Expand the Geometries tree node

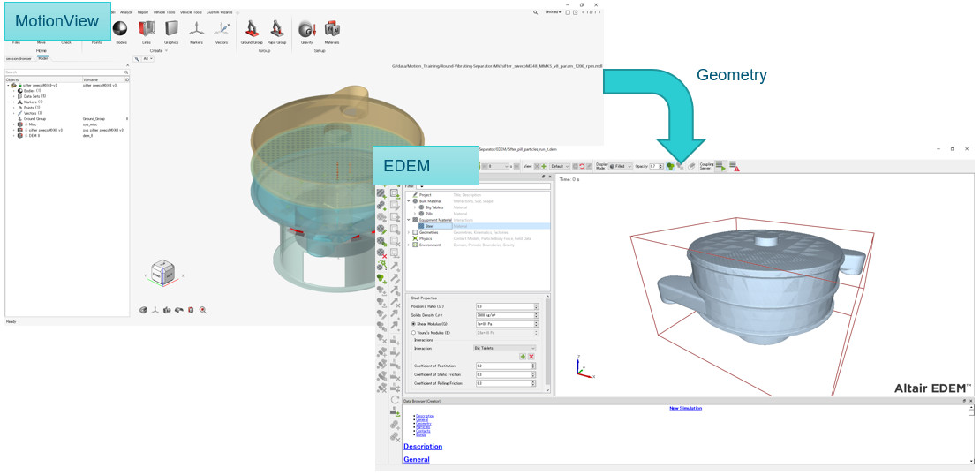[x=409, y=232]
